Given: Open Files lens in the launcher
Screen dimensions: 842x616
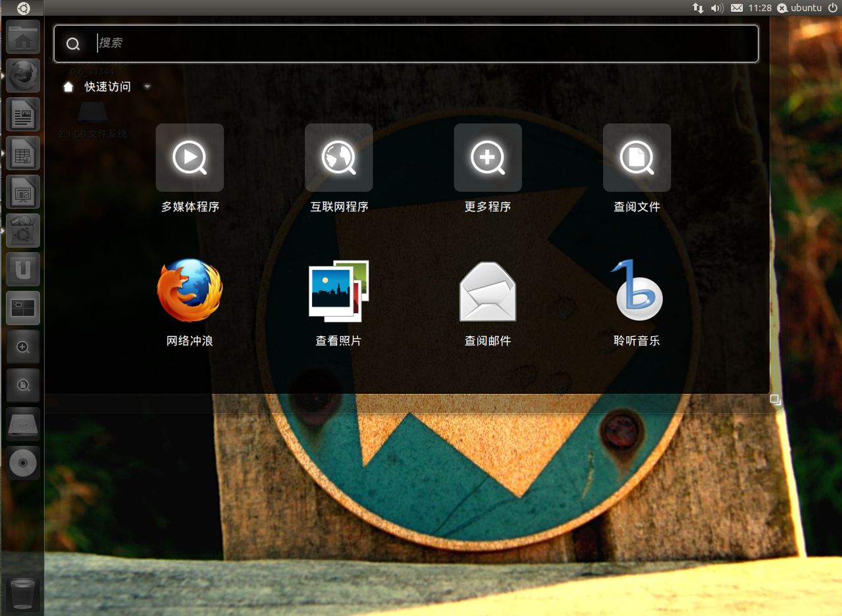Looking at the screenshot, I should 23,386.
